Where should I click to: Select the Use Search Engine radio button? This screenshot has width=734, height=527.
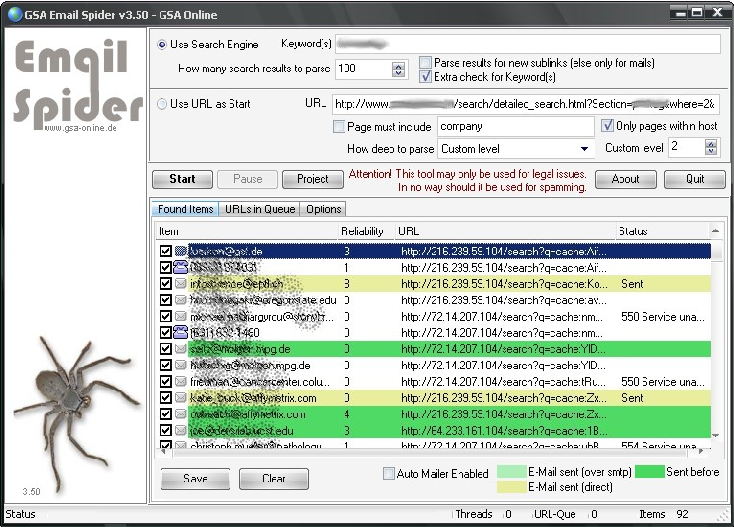pyautogui.click(x=162, y=45)
